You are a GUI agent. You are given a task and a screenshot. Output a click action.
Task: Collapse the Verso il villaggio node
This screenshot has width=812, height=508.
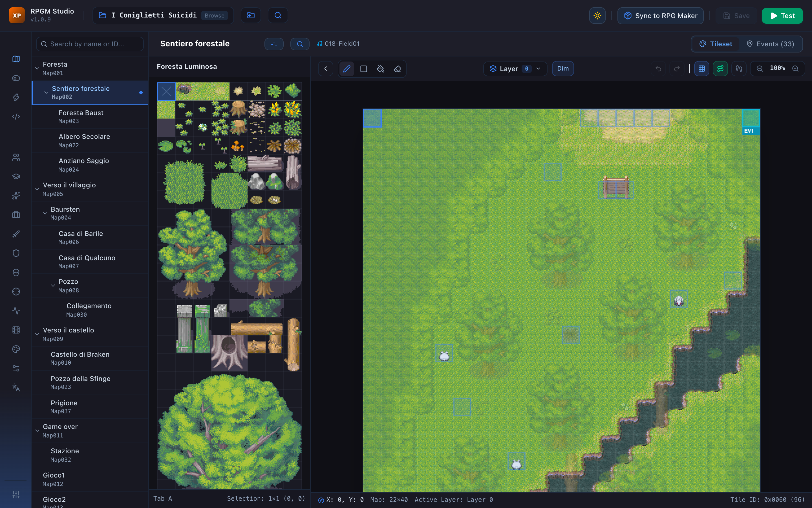[x=37, y=189]
